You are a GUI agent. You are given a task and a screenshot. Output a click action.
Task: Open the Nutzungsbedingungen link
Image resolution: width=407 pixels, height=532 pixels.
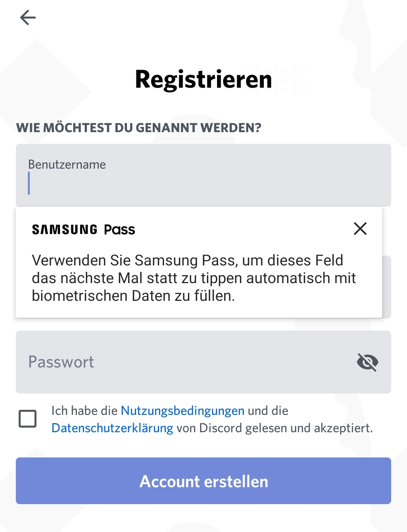[x=182, y=410]
